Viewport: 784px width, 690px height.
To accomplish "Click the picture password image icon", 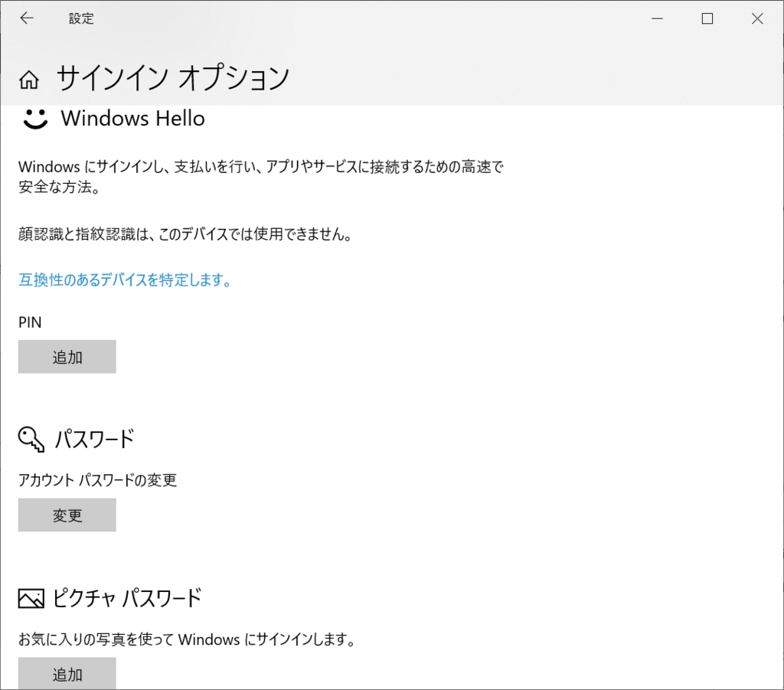I will (31, 598).
